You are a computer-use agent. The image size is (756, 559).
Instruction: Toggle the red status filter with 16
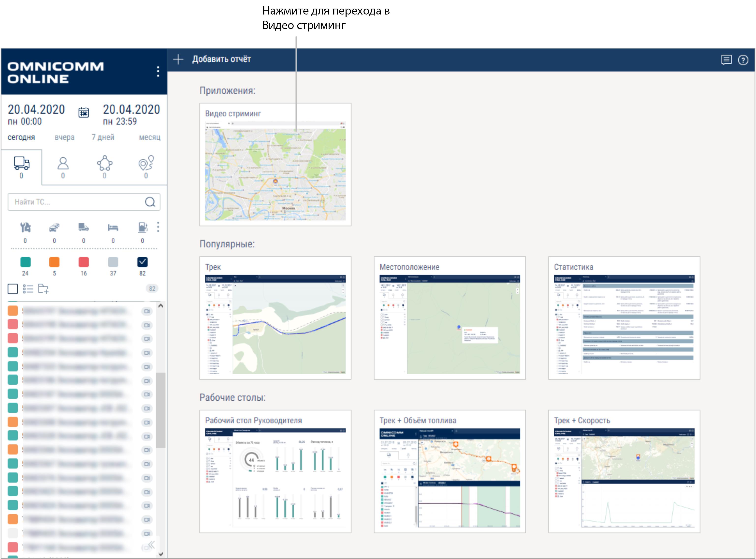click(x=84, y=262)
